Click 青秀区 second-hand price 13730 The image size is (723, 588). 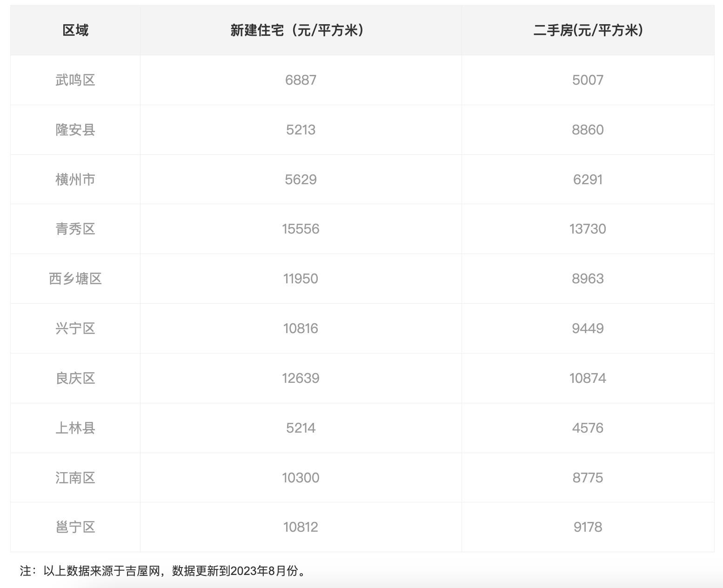click(x=588, y=229)
